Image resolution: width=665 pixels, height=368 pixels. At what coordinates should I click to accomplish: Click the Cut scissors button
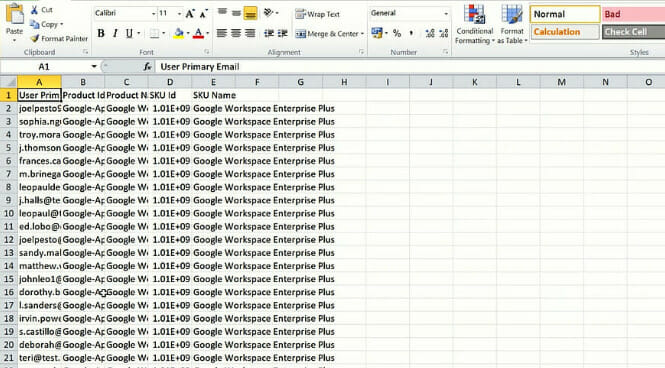[42, 9]
